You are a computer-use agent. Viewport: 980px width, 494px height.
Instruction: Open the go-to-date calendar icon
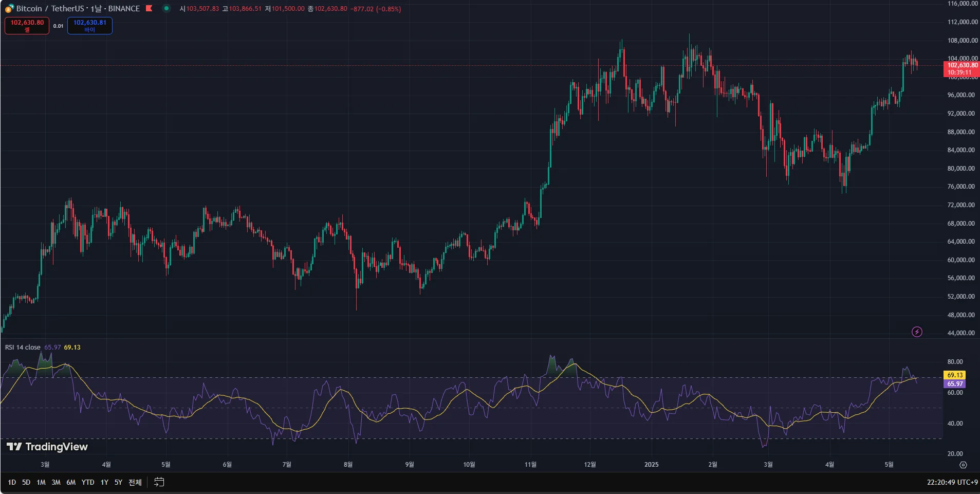pos(159,482)
